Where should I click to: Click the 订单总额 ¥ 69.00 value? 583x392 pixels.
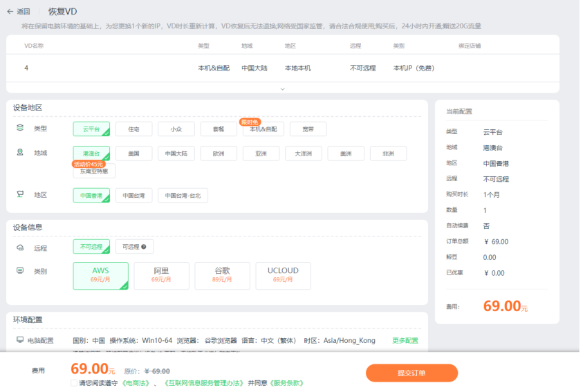tap(496, 241)
